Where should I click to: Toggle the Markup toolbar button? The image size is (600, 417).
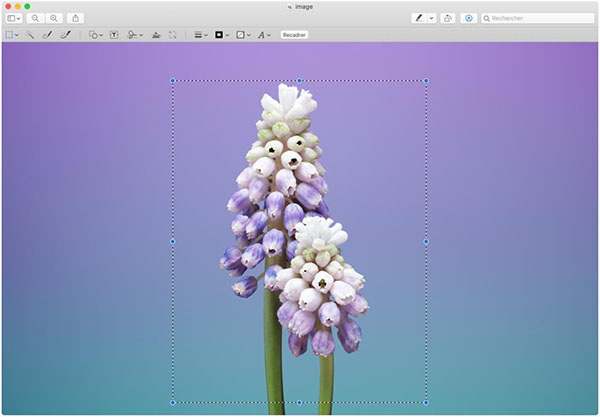tap(469, 18)
